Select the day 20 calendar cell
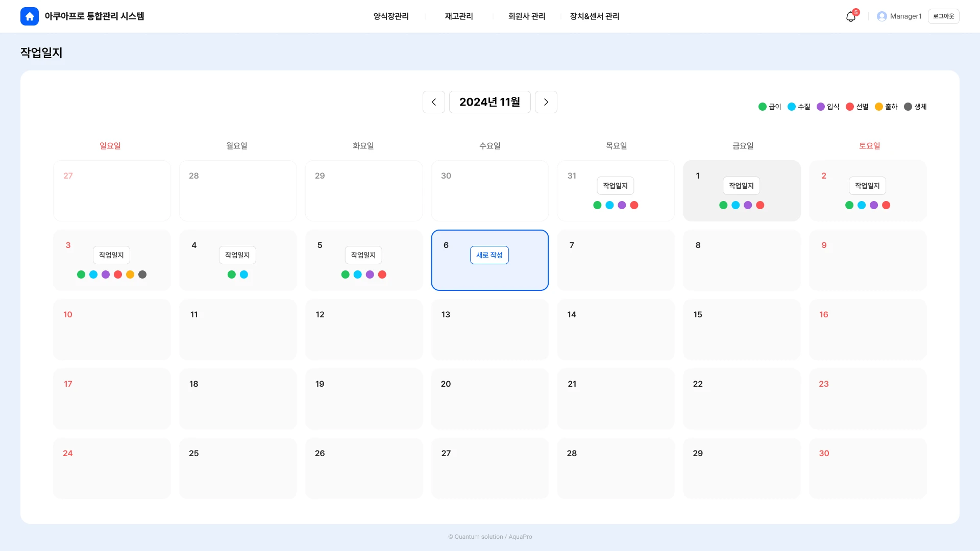Viewport: 980px width, 551px height. click(x=490, y=399)
